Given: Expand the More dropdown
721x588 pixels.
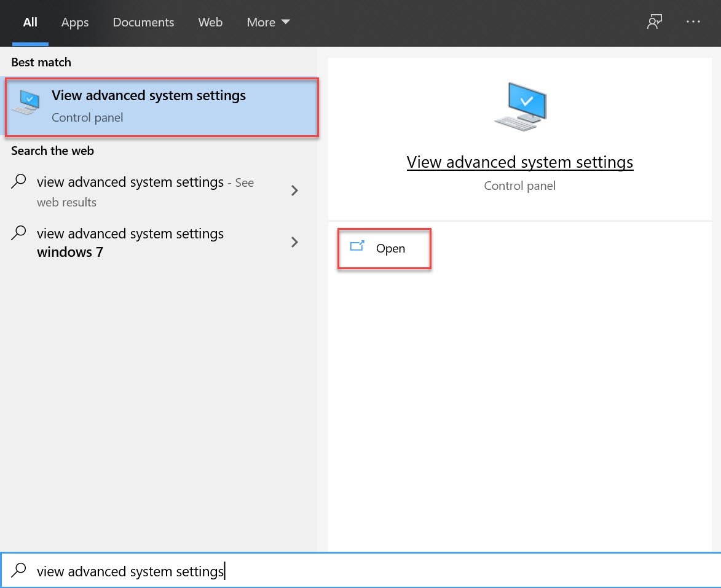Looking at the screenshot, I should (268, 23).
